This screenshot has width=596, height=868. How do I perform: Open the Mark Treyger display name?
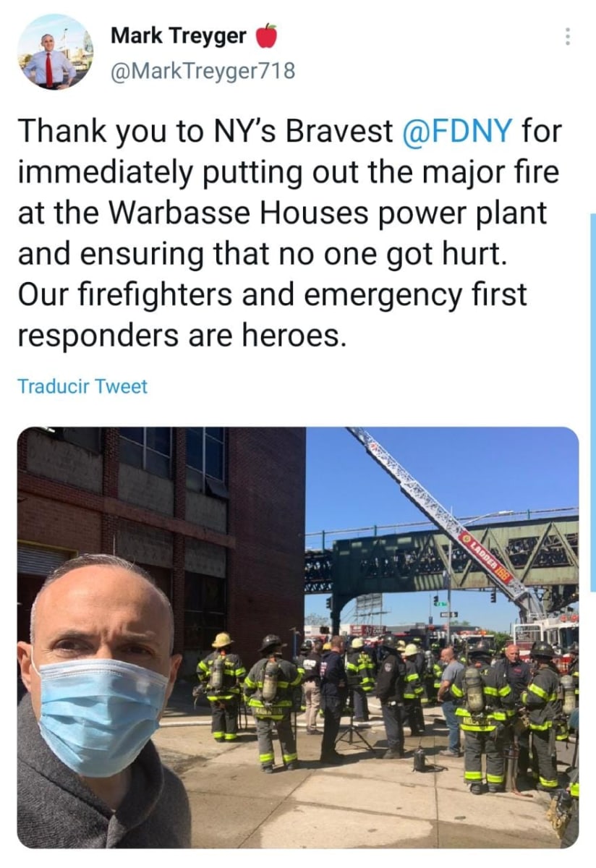pos(179,35)
